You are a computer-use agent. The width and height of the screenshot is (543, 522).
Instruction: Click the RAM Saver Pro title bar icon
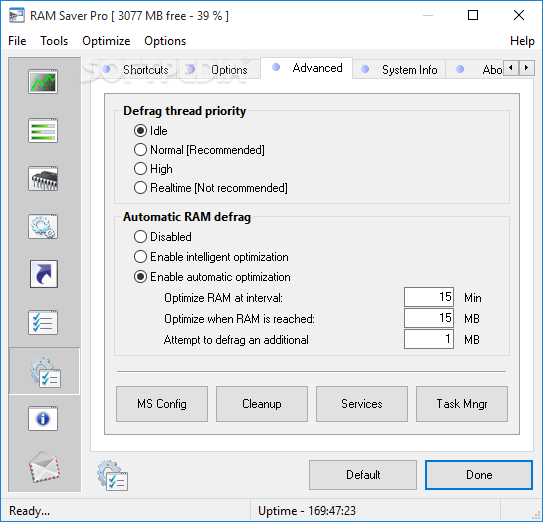click(17, 16)
